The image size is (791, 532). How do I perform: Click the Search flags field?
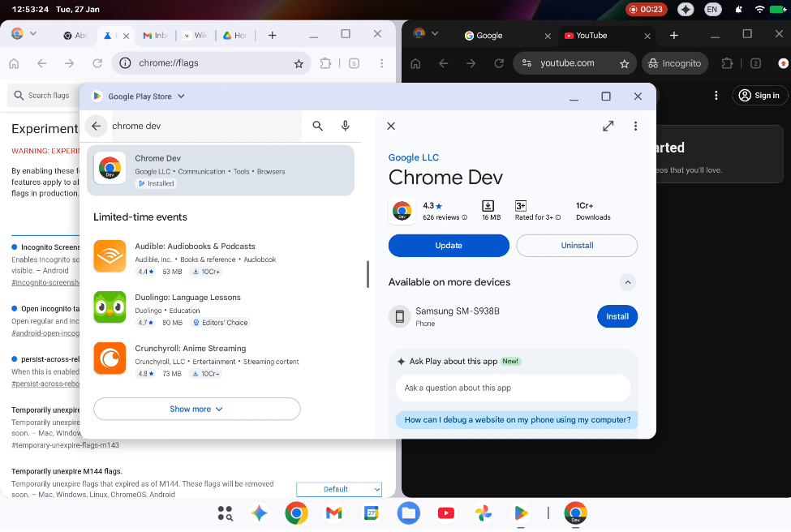tap(43, 96)
